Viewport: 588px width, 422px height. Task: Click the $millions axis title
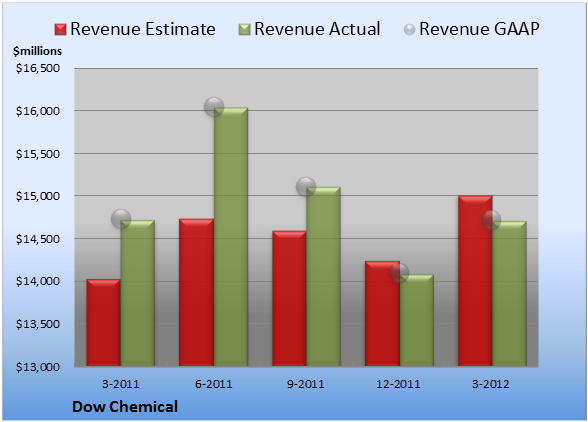click(38, 51)
